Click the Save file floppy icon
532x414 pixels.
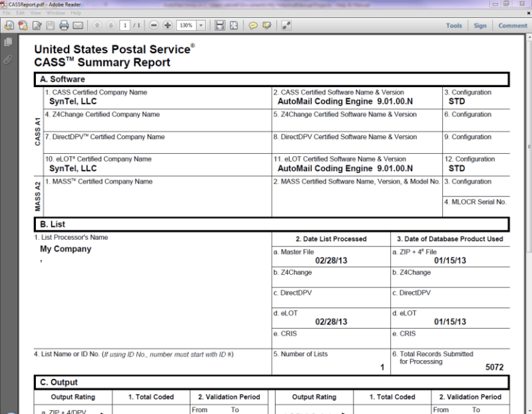point(50,25)
